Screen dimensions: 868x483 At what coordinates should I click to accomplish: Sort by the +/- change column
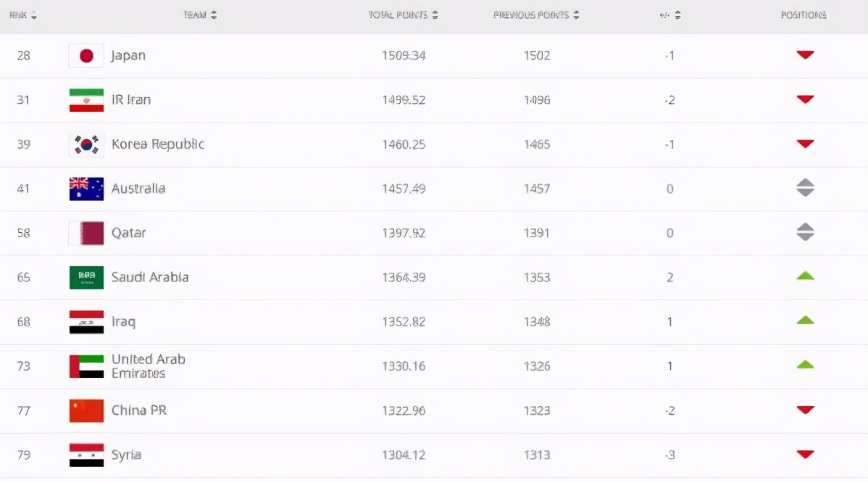coord(669,15)
